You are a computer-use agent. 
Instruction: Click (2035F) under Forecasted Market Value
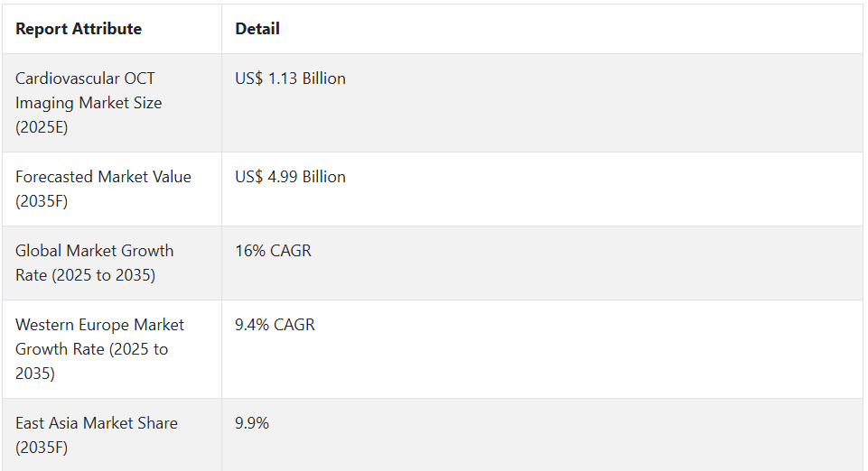click(42, 201)
